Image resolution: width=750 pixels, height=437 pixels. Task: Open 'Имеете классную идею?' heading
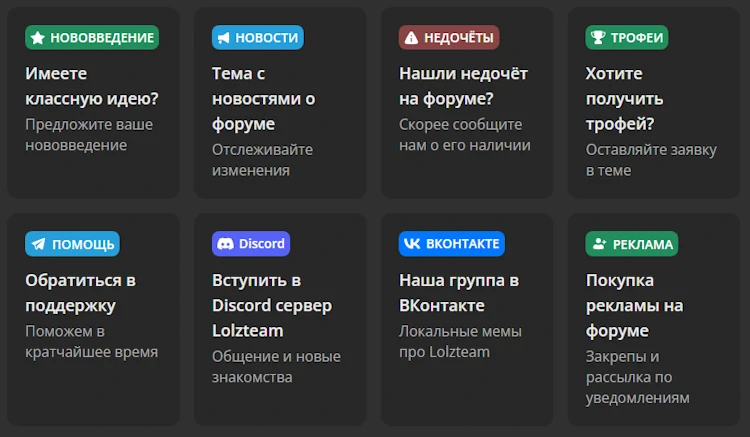pos(92,86)
